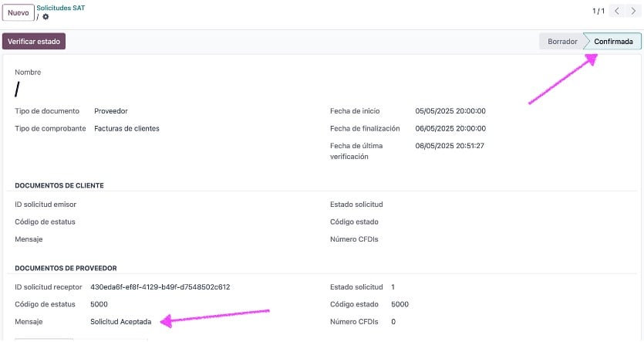Image resolution: width=644 pixels, height=342 pixels.
Task: Click the Nuevo button
Action: 18,13
